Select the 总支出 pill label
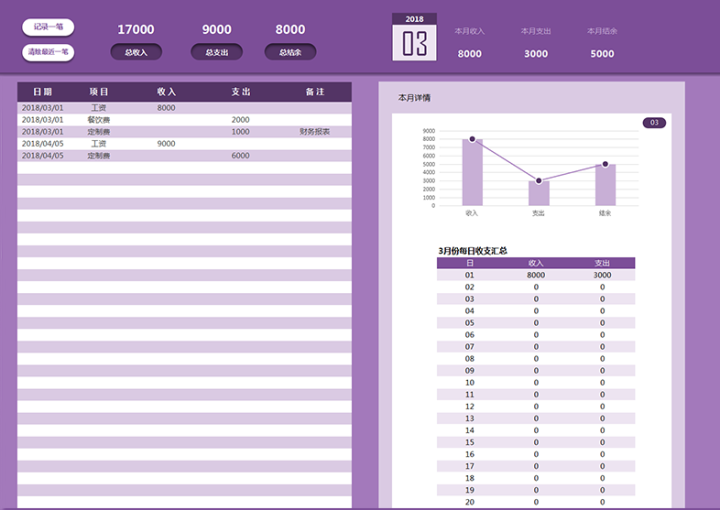Image resolution: width=720 pixels, height=510 pixels. pyautogui.click(x=217, y=52)
